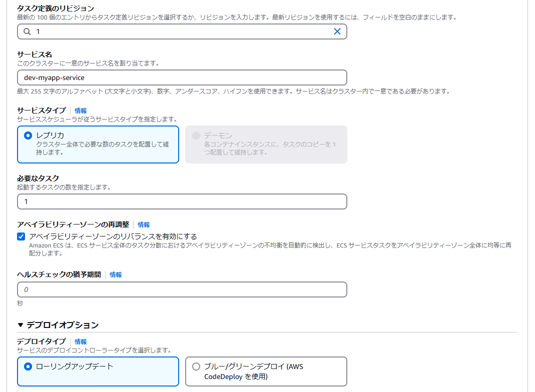Choose ブルー/グリーンデプロイ deployment type

click(196, 367)
